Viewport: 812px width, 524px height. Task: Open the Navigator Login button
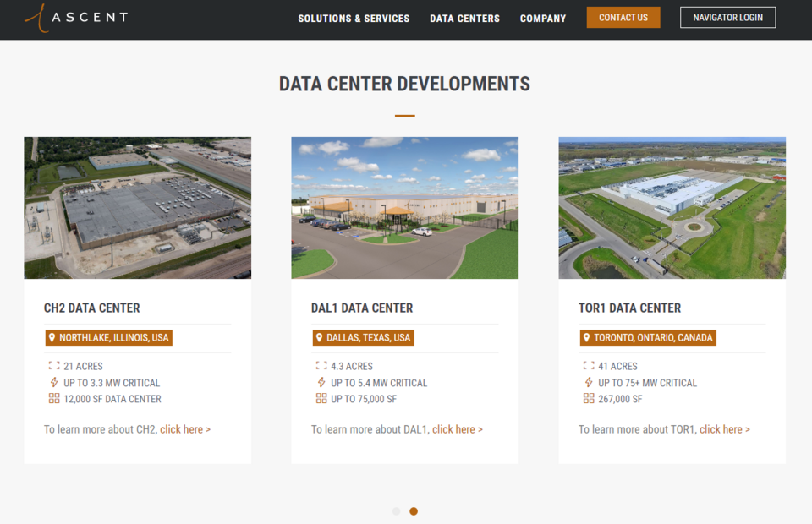pyautogui.click(x=727, y=18)
